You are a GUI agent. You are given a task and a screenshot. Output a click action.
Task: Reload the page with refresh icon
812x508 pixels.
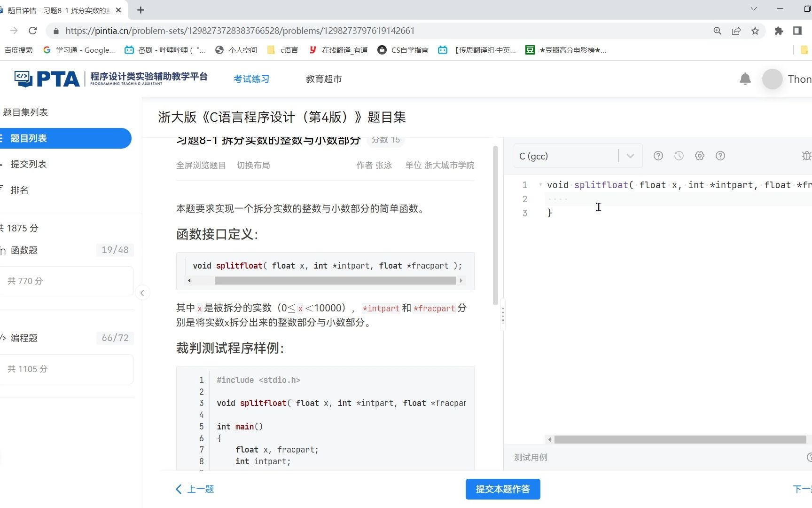click(32, 31)
